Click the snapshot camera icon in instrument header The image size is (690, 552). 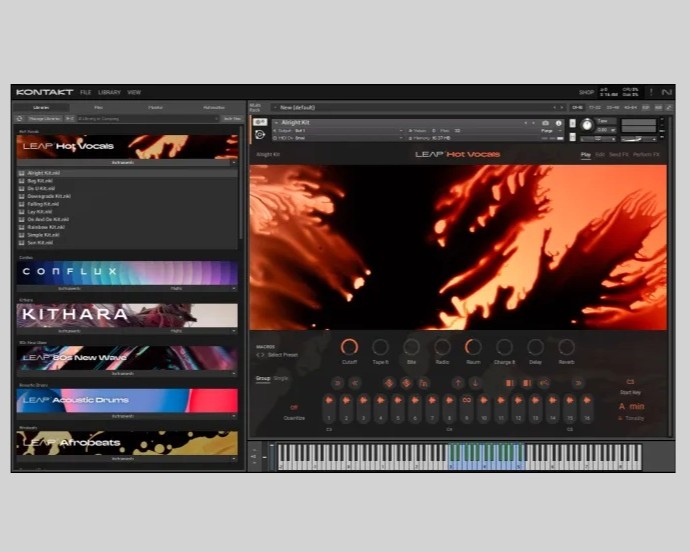click(546, 123)
